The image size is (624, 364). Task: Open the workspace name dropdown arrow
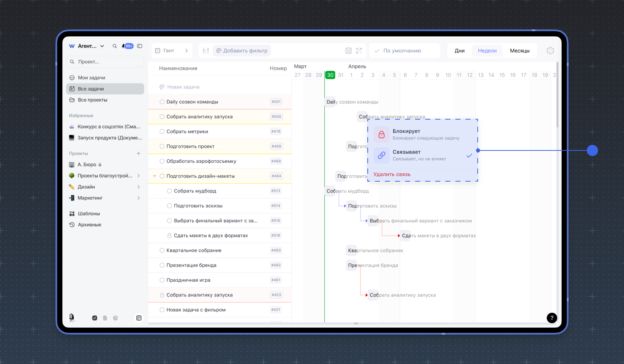(x=102, y=46)
